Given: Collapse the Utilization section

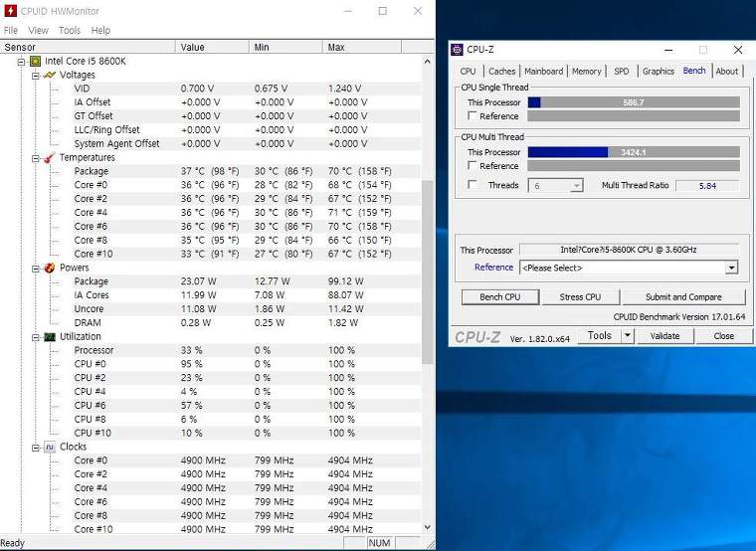Looking at the screenshot, I should point(35,337).
